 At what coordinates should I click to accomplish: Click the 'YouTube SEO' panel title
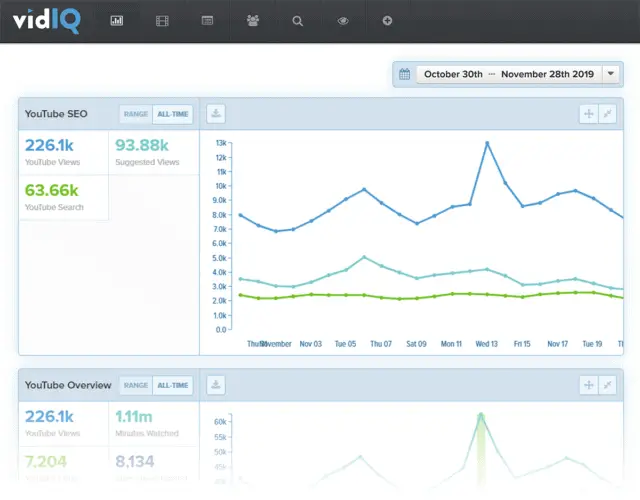56,114
